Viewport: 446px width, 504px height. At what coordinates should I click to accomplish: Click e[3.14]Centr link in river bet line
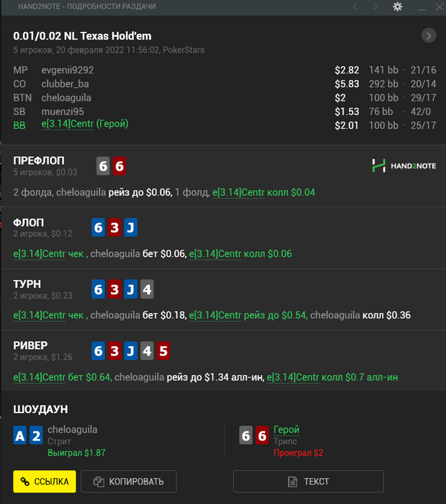pos(39,377)
